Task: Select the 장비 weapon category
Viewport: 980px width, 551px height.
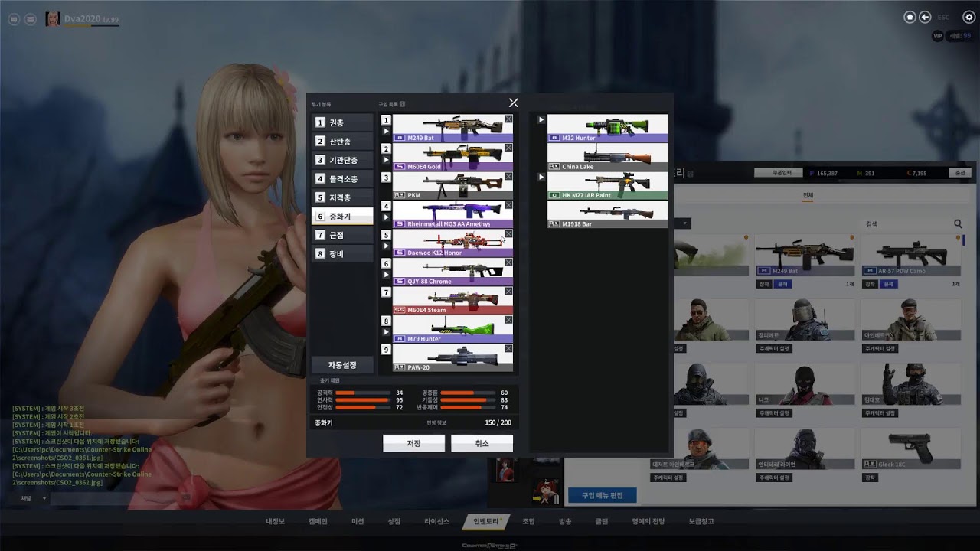Action: point(342,253)
